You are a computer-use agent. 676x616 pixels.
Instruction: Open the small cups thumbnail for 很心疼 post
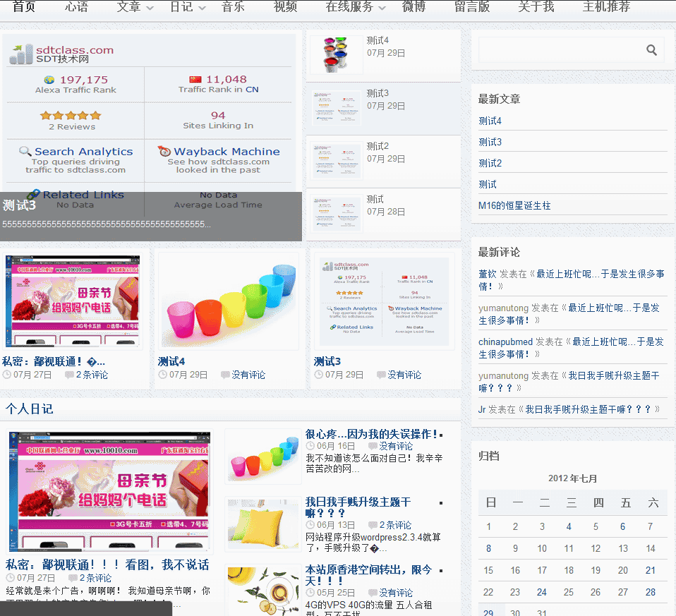click(x=262, y=457)
